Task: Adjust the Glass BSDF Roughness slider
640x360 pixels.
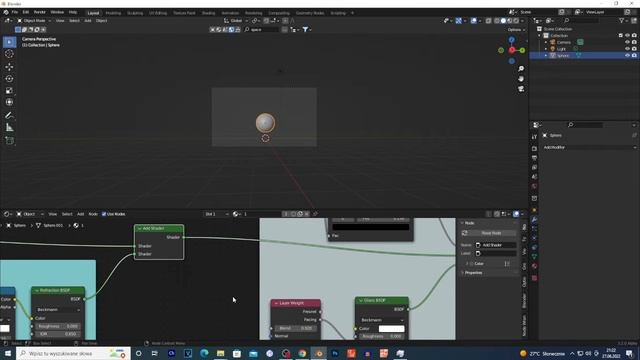Action: tap(382, 336)
